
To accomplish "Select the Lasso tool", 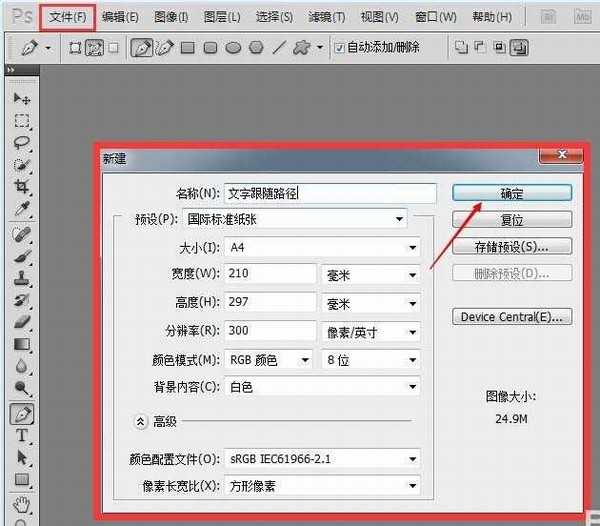I will click(x=21, y=143).
